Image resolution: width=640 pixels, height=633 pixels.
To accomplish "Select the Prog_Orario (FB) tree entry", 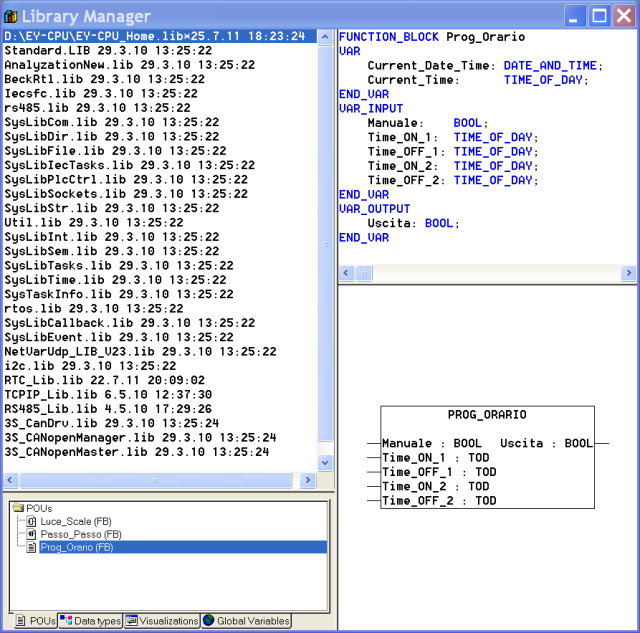I will click(81, 547).
